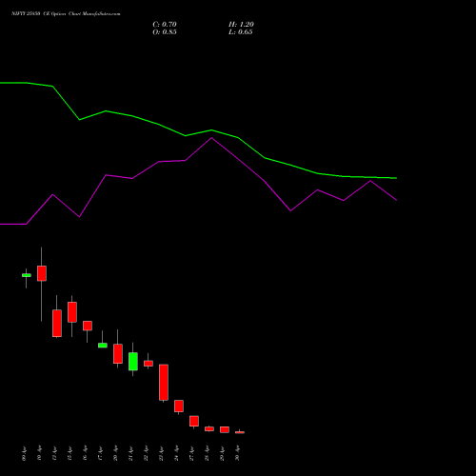
Task: Click the 23 Apr date label
Action: [x=161, y=454]
